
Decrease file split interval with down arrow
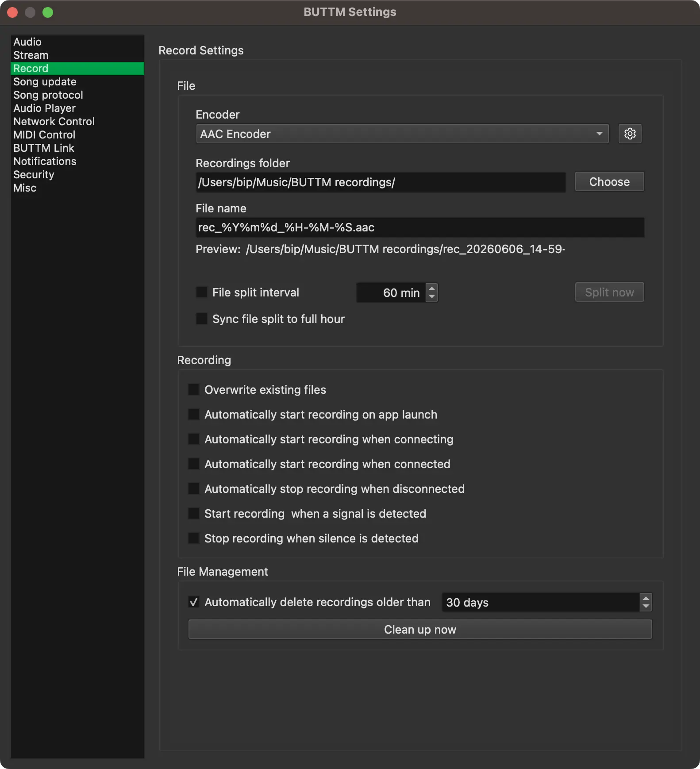(x=432, y=297)
